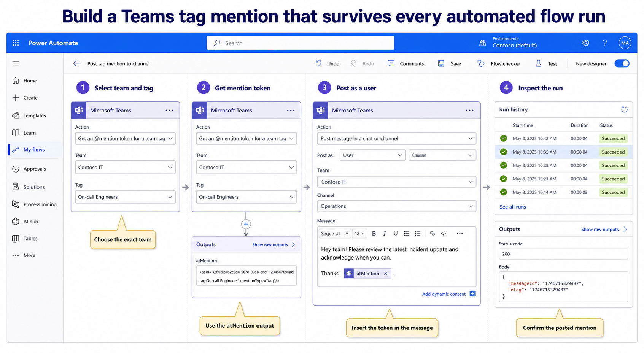Open ellipsis menu on Select team card

tap(169, 110)
